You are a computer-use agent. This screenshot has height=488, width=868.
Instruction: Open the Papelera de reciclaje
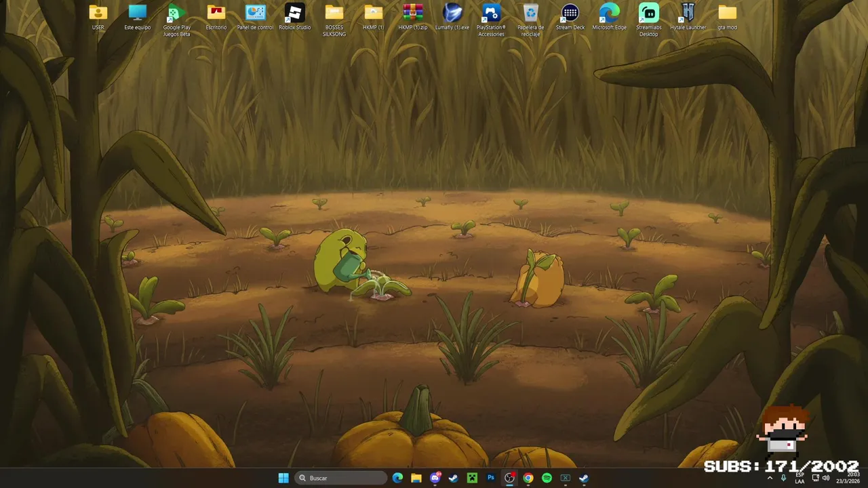[530, 20]
